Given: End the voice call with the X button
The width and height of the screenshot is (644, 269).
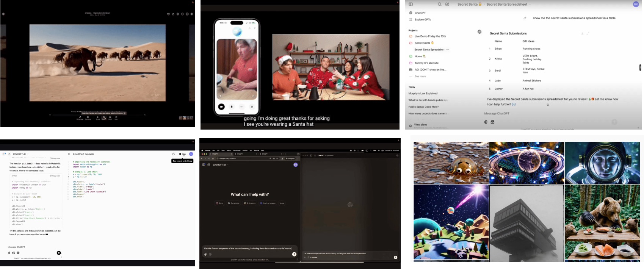Looking at the screenshot, I should (252, 106).
